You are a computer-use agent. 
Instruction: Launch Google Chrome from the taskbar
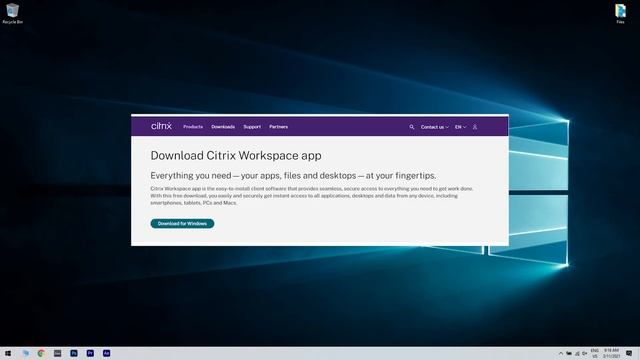(41, 353)
